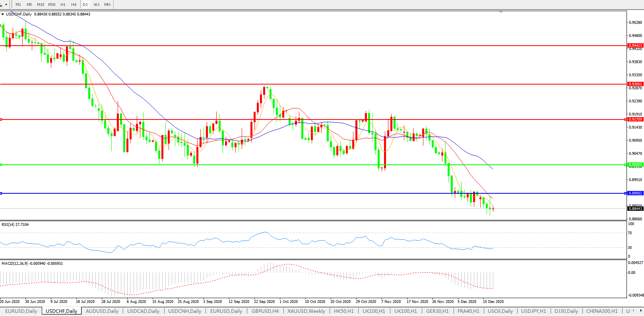Toggle the D1 daily timeframe
This screenshot has width=644, height=316.
pyautogui.click(x=85, y=4)
